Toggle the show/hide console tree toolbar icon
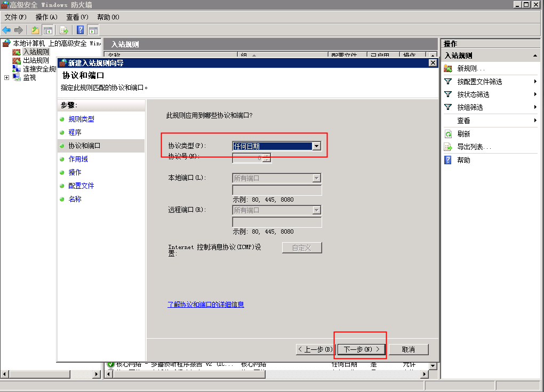This screenshot has width=544, height=392. (47, 30)
